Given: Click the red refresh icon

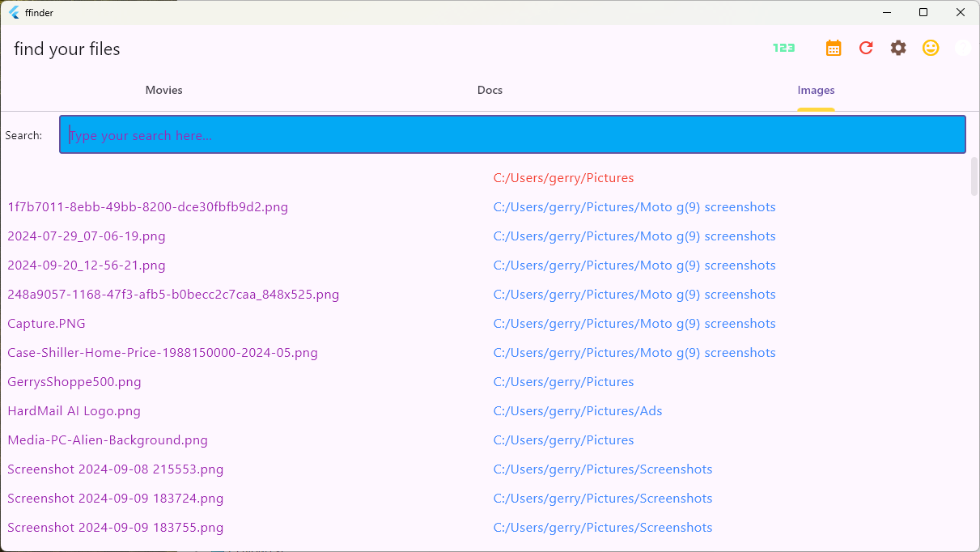Looking at the screenshot, I should (x=866, y=48).
